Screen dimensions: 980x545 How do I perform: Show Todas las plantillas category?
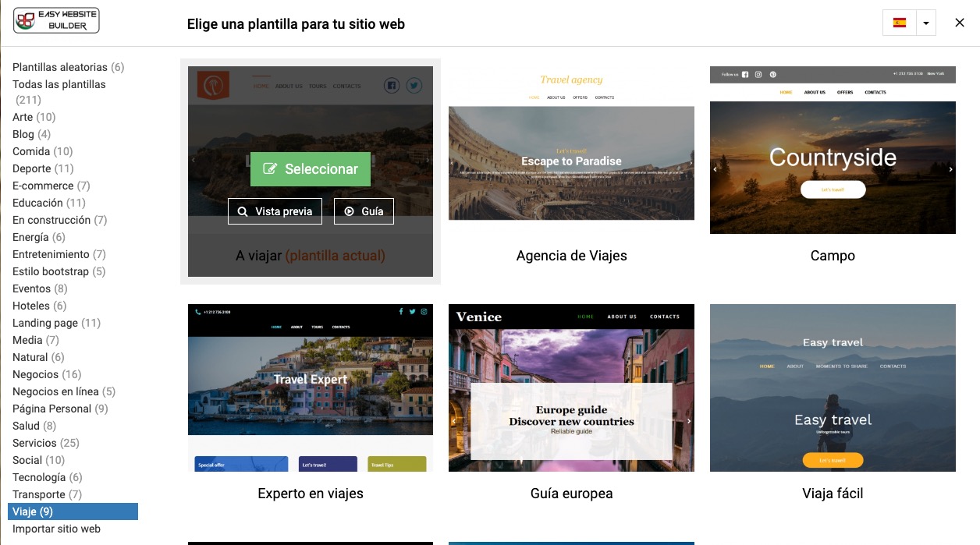click(59, 92)
